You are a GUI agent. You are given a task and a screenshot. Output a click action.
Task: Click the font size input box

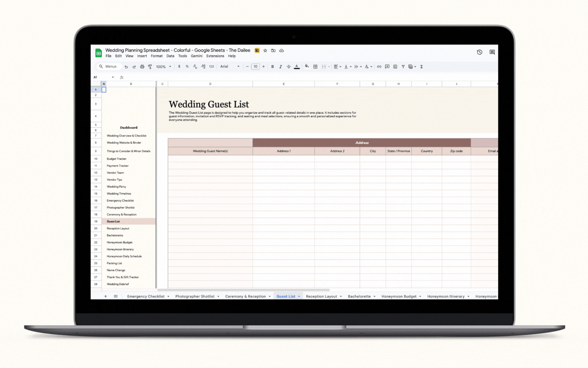255,67
